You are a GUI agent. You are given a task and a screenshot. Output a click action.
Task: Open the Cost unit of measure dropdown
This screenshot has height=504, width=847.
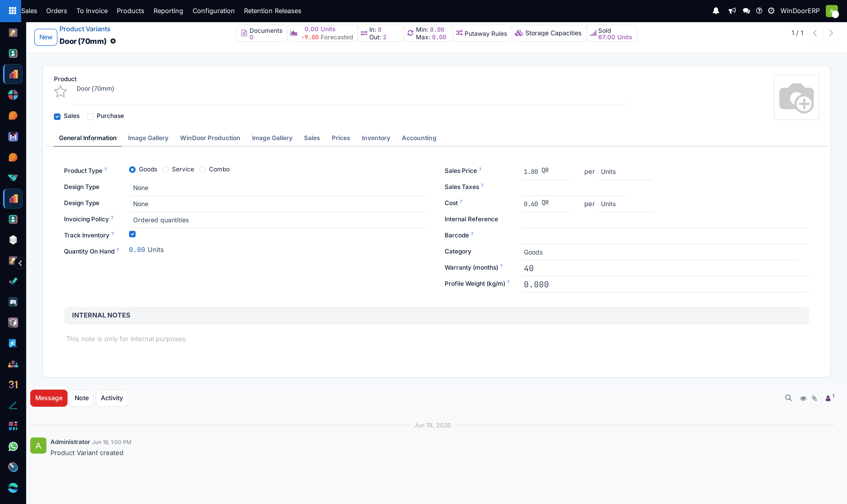(625, 204)
